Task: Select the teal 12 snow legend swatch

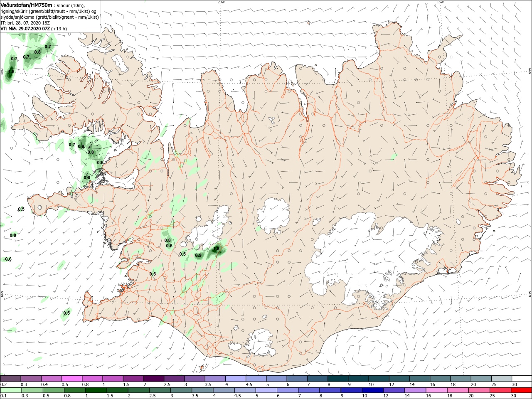Action: (x=399, y=379)
